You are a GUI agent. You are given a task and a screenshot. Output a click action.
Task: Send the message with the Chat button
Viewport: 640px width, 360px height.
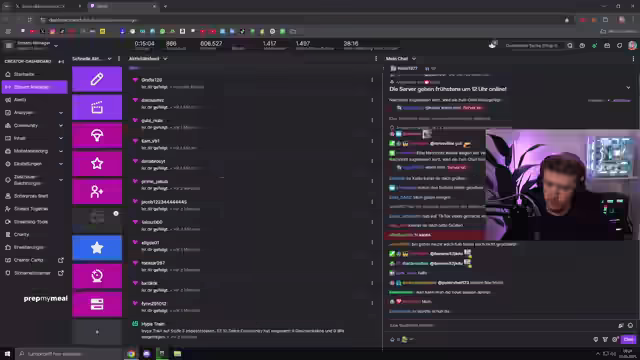point(629,340)
